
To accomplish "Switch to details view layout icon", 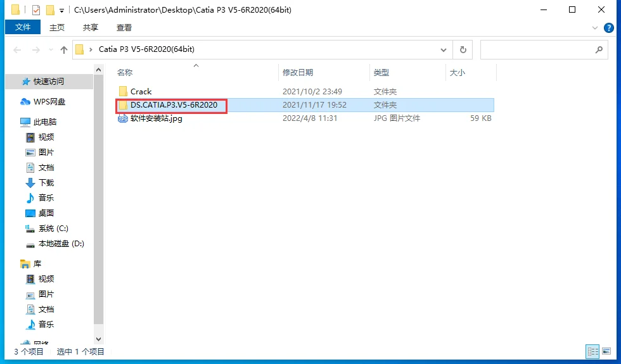I will tap(593, 351).
